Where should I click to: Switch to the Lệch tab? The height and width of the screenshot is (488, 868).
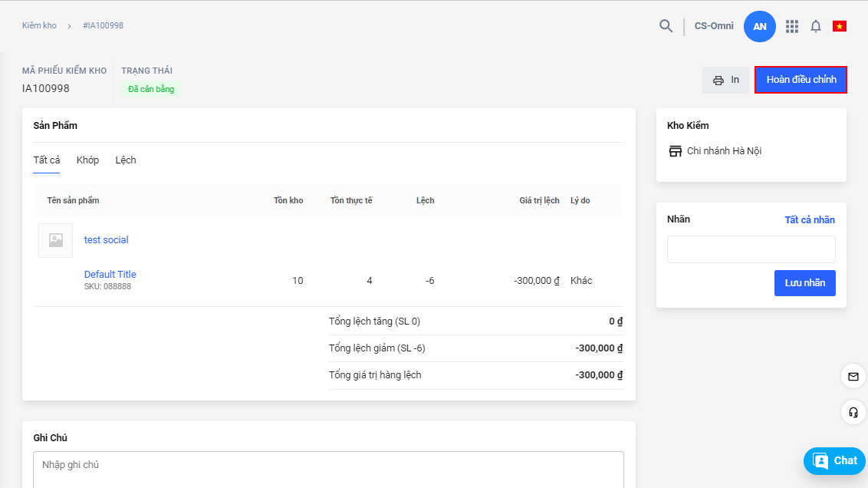click(126, 160)
